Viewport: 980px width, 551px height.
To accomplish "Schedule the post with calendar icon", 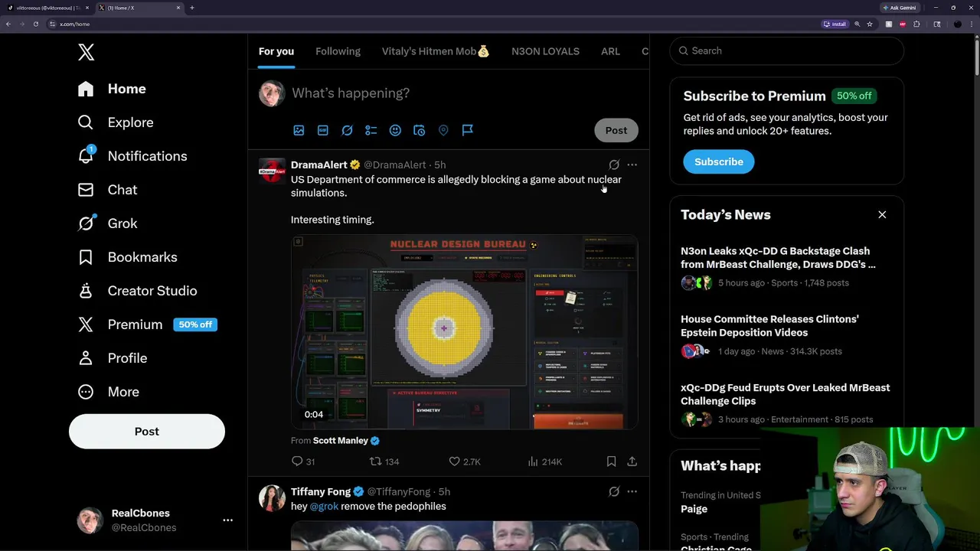I will [419, 130].
